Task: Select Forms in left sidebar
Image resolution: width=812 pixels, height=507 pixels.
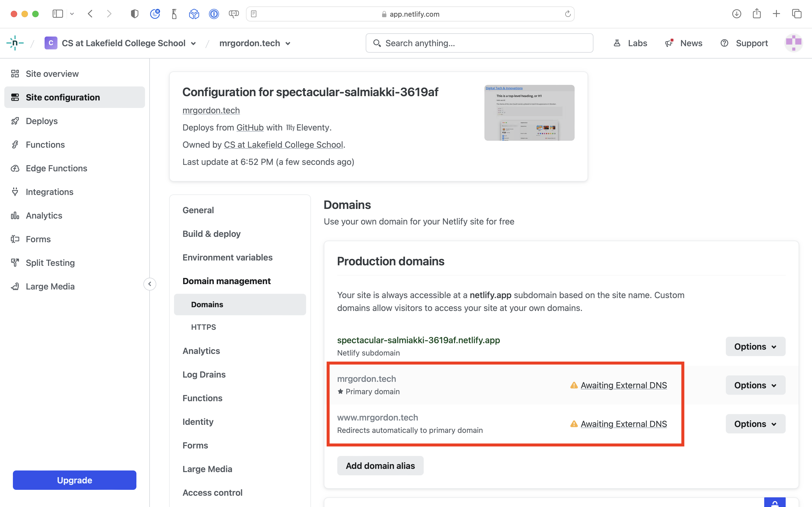Action: coord(74,239)
